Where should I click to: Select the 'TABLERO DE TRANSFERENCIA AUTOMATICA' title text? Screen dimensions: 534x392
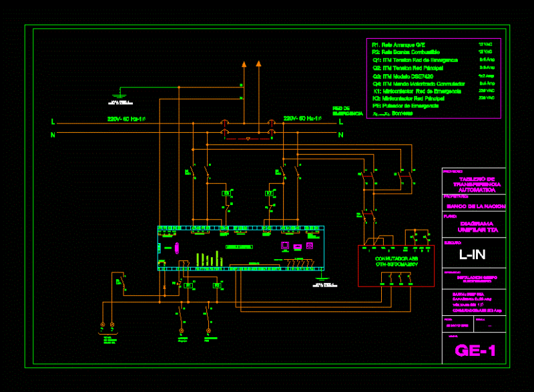(477, 184)
